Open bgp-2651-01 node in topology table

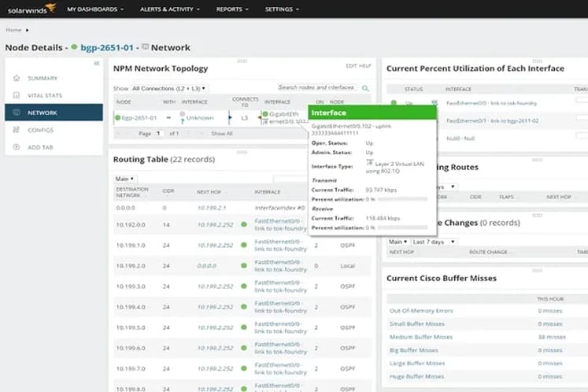pos(139,118)
